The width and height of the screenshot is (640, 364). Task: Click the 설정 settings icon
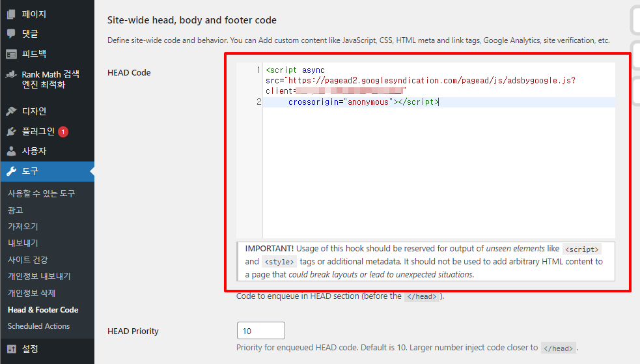pos(12,349)
